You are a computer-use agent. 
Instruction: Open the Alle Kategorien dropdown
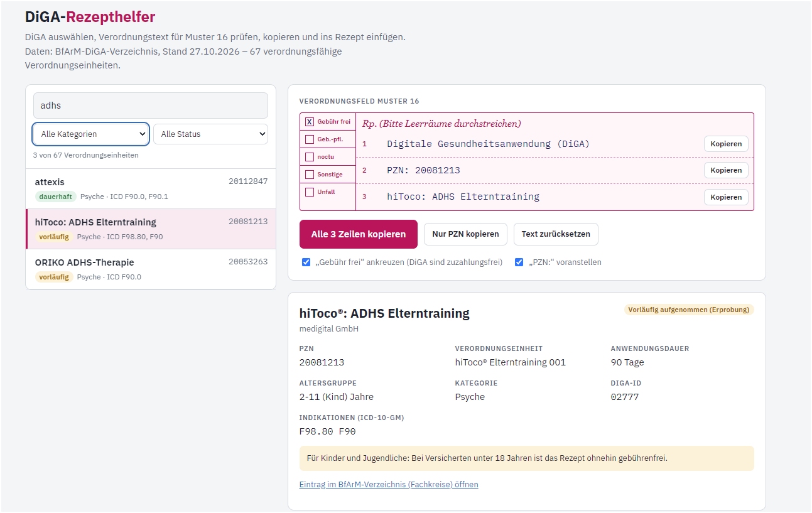tap(91, 134)
